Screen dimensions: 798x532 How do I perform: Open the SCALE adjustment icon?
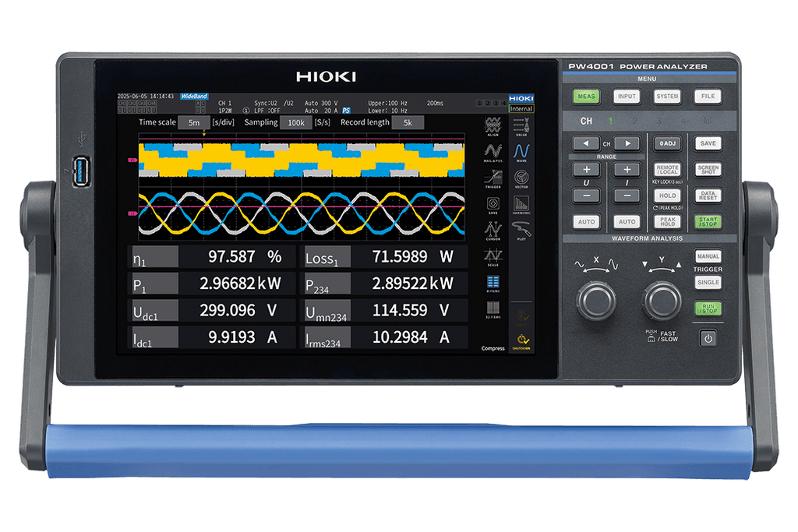[x=493, y=257]
